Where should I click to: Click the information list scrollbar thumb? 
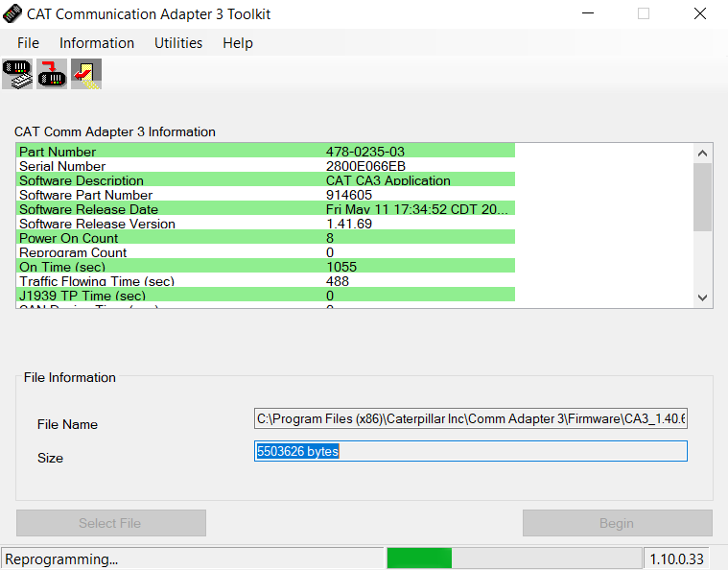[702, 197]
